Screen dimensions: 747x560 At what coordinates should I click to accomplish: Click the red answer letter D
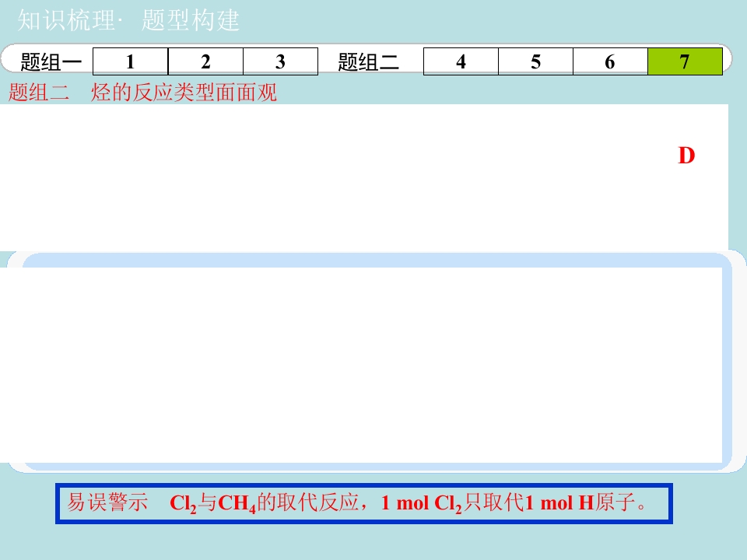pyautogui.click(x=686, y=156)
